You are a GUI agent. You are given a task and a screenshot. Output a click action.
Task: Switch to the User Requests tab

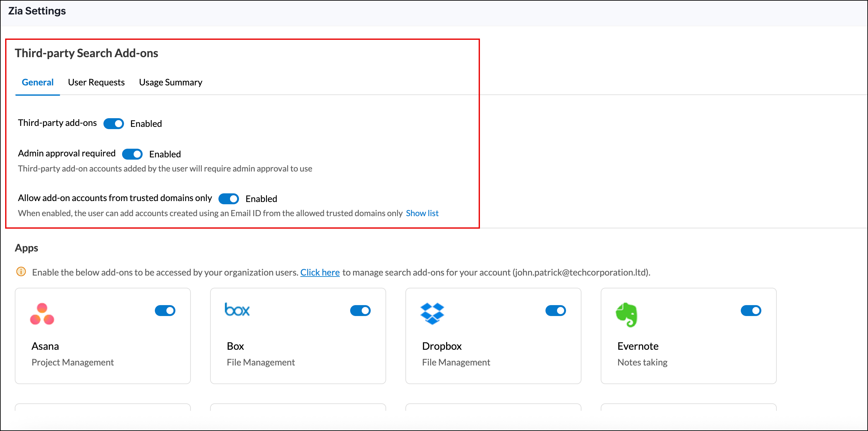click(96, 82)
